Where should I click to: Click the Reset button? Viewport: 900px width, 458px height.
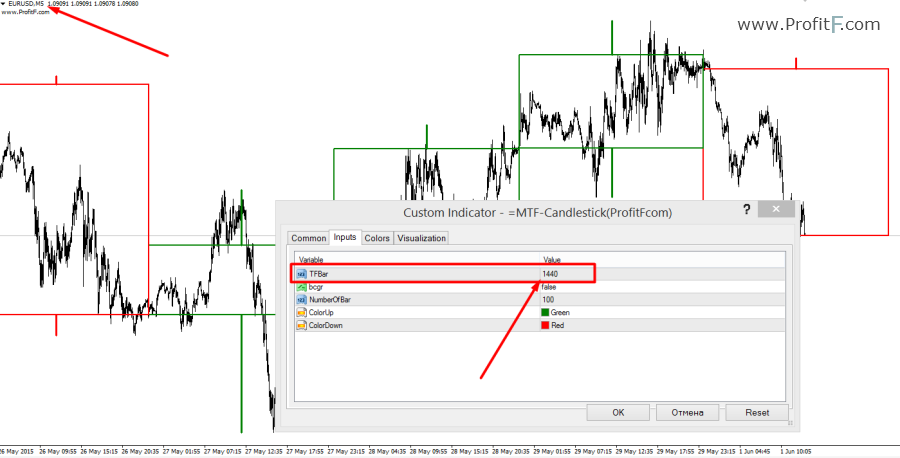point(757,412)
